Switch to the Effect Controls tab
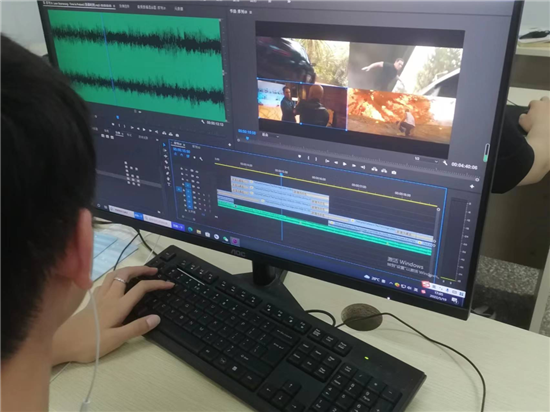 pyautogui.click(x=124, y=6)
